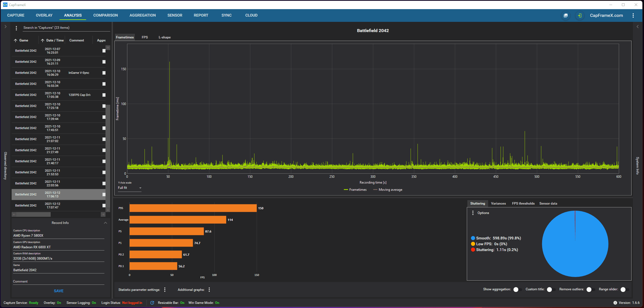Click the refresh icon beside Login Status
644x308 pixels.
click(152, 303)
